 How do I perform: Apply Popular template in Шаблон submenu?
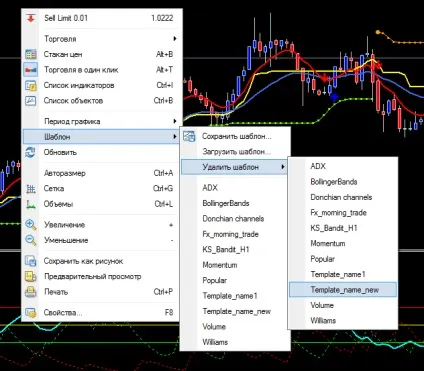pos(235,280)
